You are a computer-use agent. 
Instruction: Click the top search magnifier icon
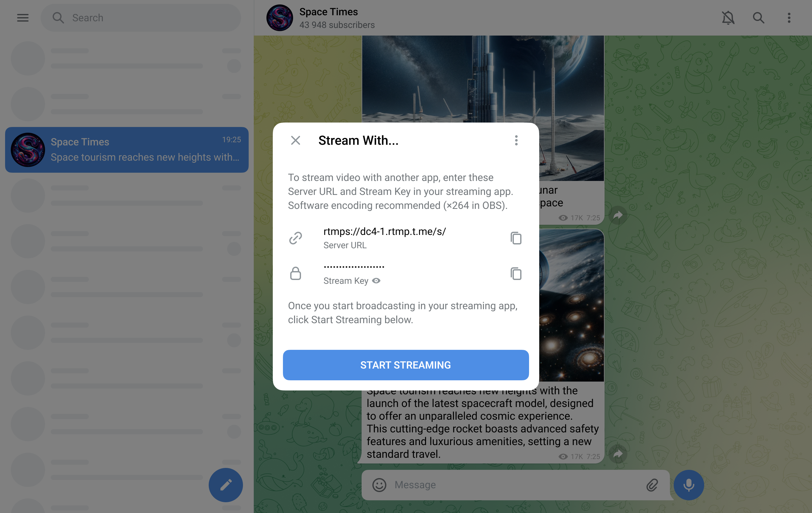tap(758, 18)
